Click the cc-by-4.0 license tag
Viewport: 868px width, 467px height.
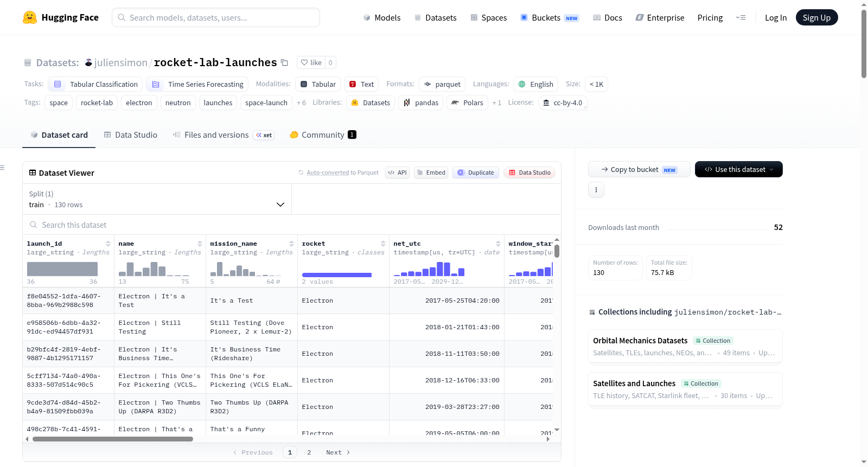click(x=563, y=103)
